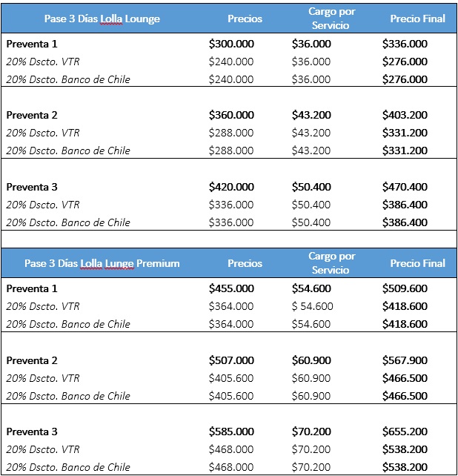Select the bold $36.000 service charge cell
Viewport: 458px width, 476px height.
click(x=311, y=44)
